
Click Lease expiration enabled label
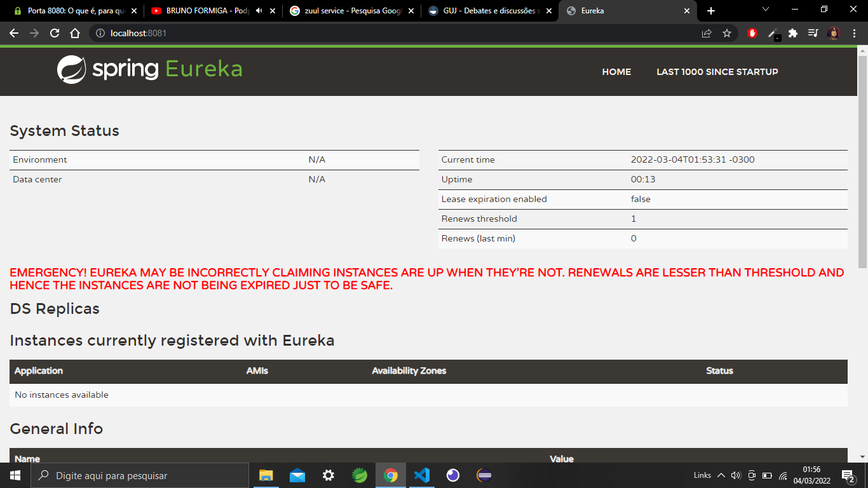point(494,199)
